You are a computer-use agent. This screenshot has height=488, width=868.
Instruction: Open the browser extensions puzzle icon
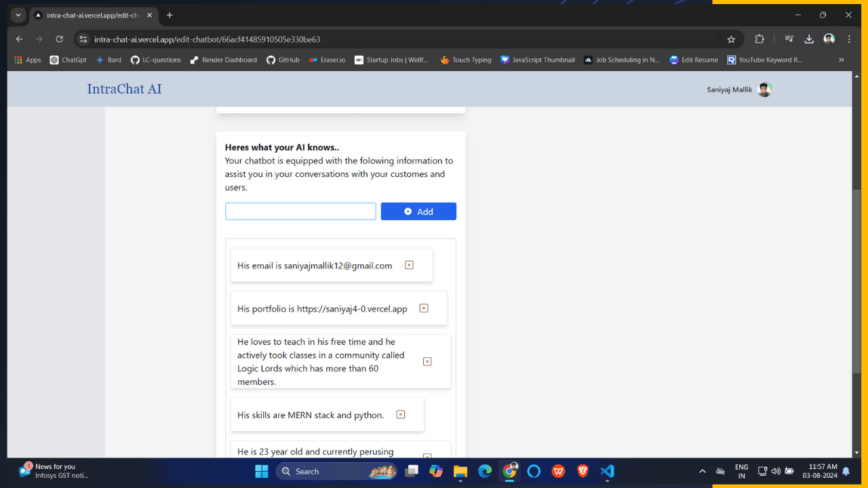pos(759,39)
